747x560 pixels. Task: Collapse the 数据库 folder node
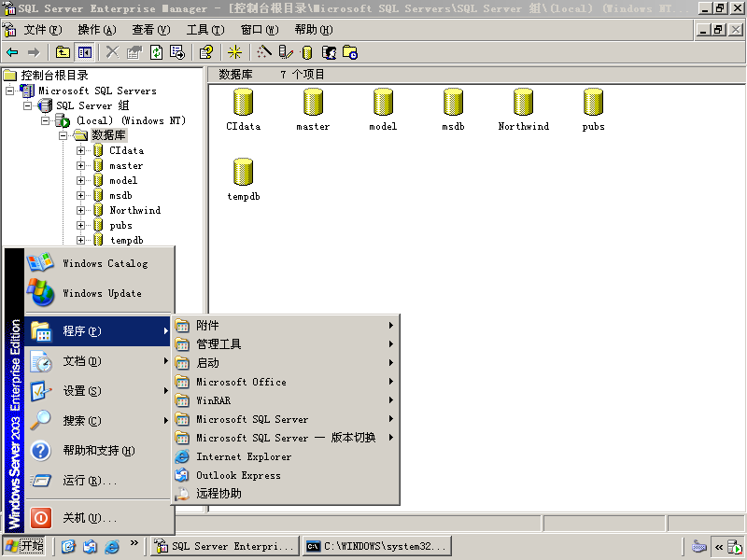click(x=63, y=135)
